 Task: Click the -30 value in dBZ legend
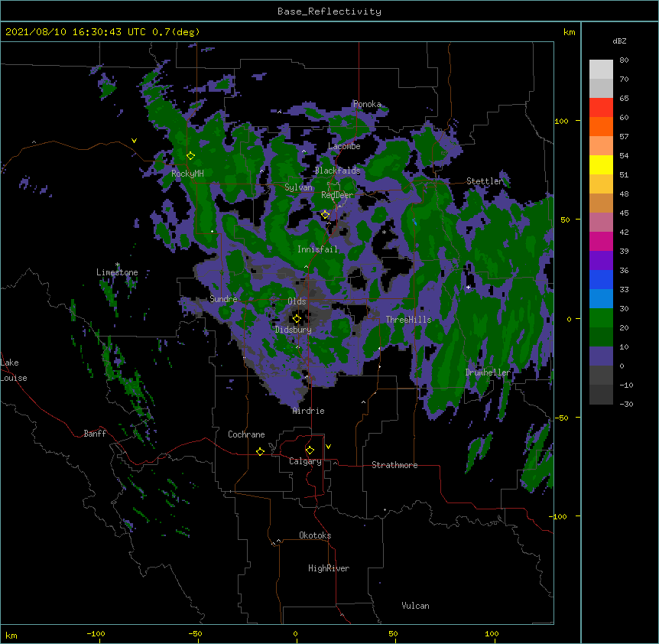point(626,405)
